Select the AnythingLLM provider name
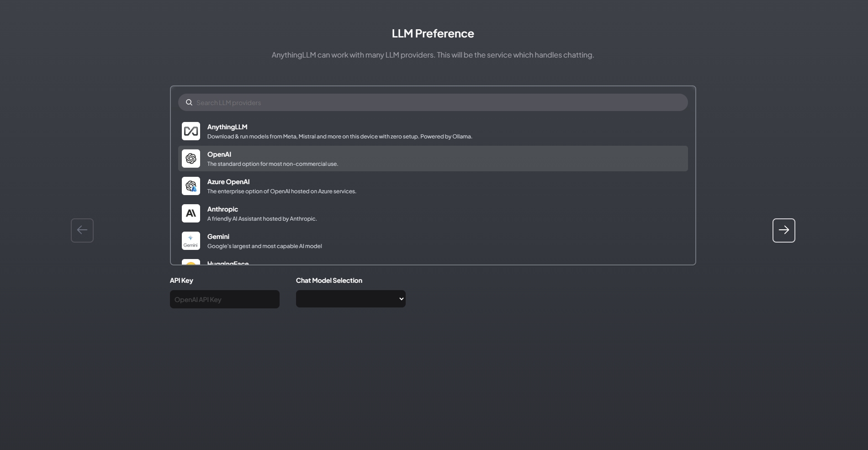Viewport: 868px width, 450px height. (227, 127)
